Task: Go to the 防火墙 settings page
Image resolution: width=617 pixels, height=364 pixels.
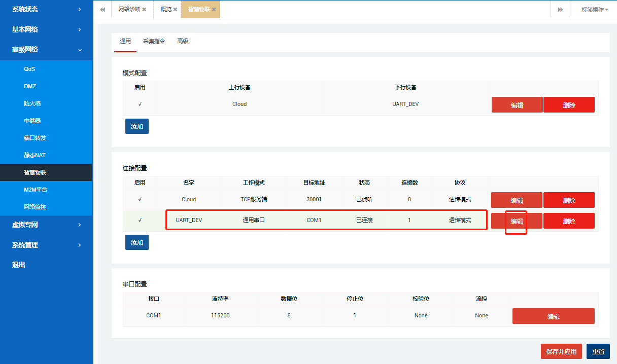Action: (x=32, y=103)
